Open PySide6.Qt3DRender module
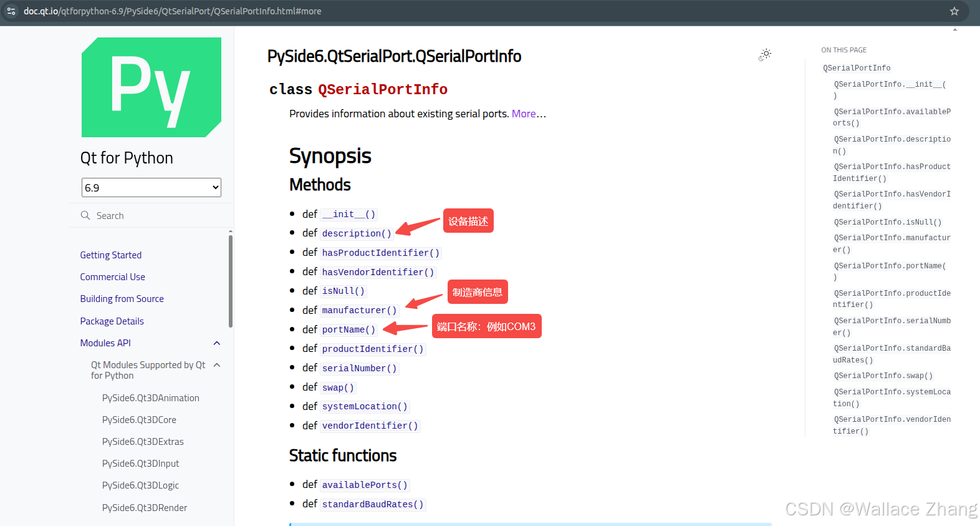This screenshot has height=526, width=980. (x=145, y=507)
